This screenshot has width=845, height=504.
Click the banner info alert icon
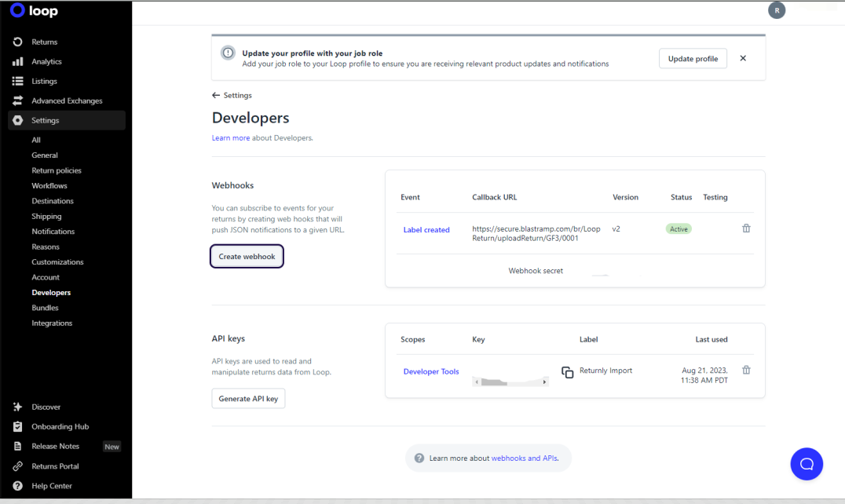[228, 53]
